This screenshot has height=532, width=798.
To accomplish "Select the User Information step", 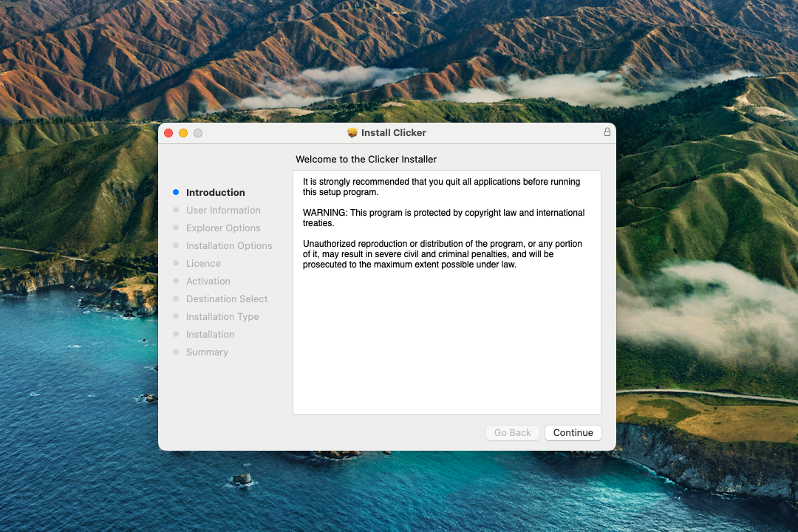I will point(223,211).
